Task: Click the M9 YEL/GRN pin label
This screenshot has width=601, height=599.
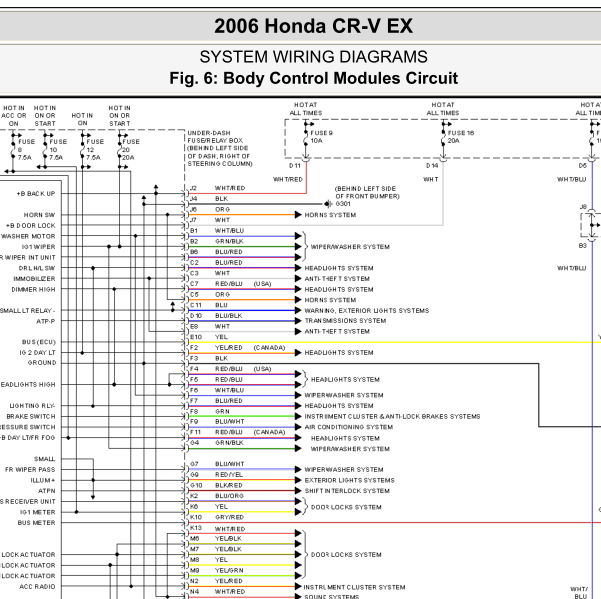Action: point(217,570)
